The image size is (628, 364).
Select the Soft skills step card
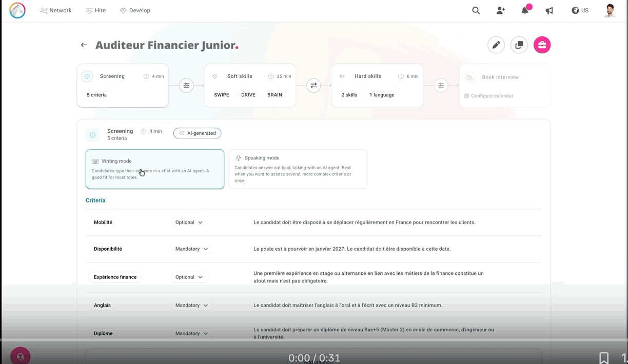(250, 86)
